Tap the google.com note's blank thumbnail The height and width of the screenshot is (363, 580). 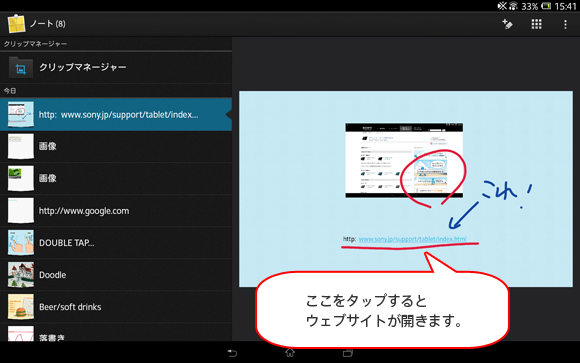tap(21, 211)
